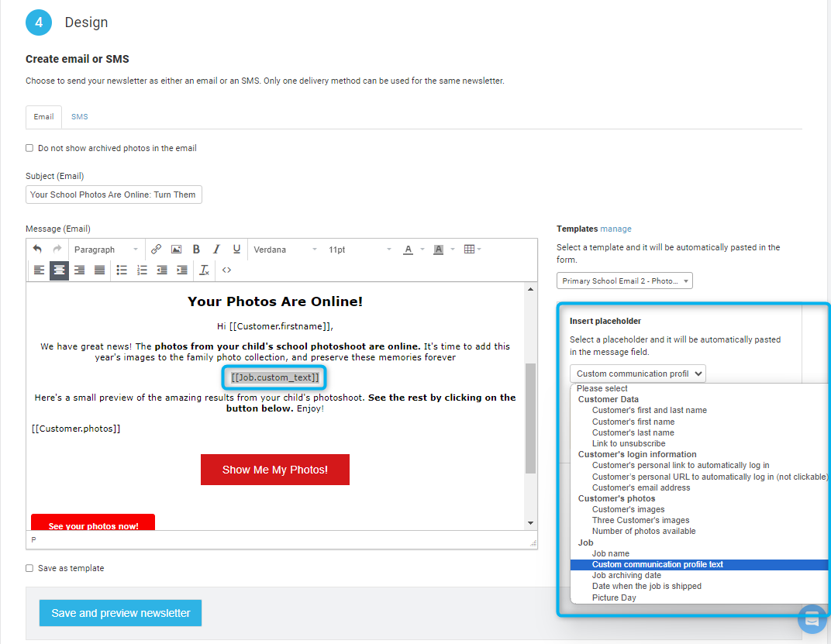The width and height of the screenshot is (831, 644).
Task: Align the text left
Action: point(40,270)
